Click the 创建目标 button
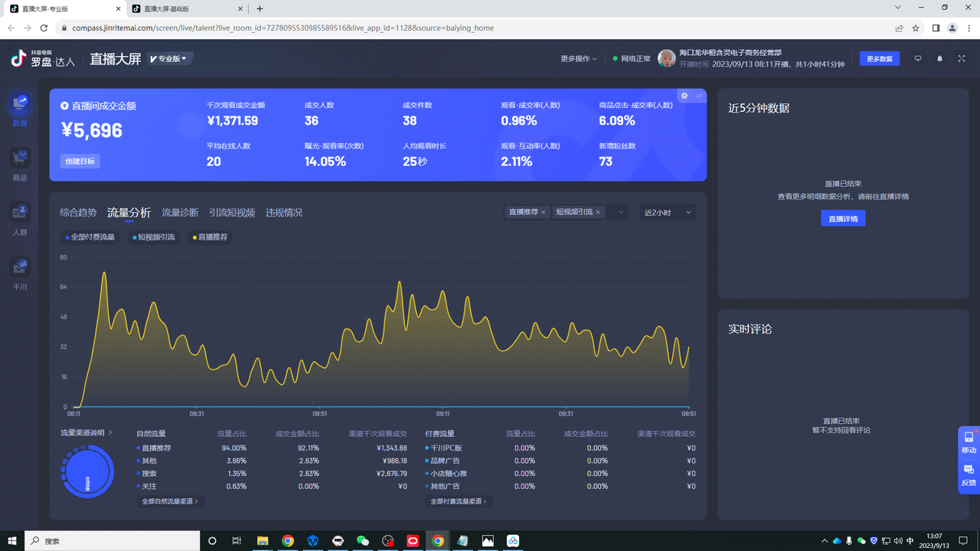 (80, 161)
